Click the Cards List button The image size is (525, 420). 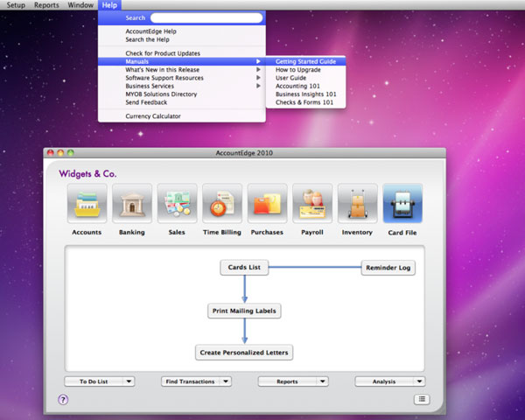(x=244, y=267)
